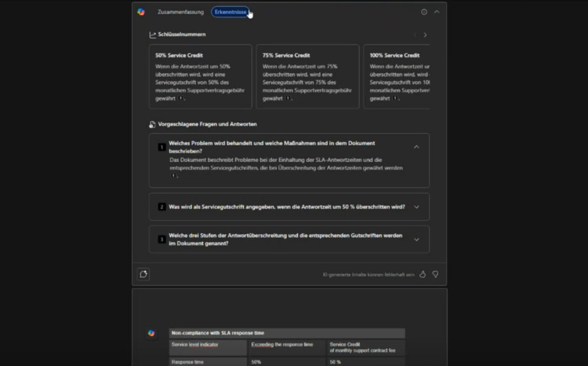
Task: Click 'KI-generierte Inhalte können fehlerhaft sein' notice
Action: (369, 274)
